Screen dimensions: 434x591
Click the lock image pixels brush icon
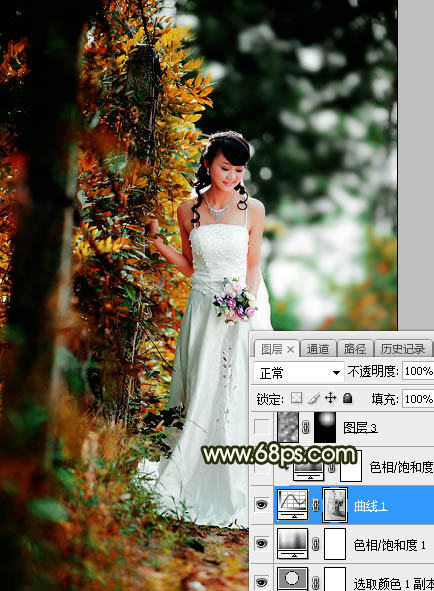click(314, 398)
